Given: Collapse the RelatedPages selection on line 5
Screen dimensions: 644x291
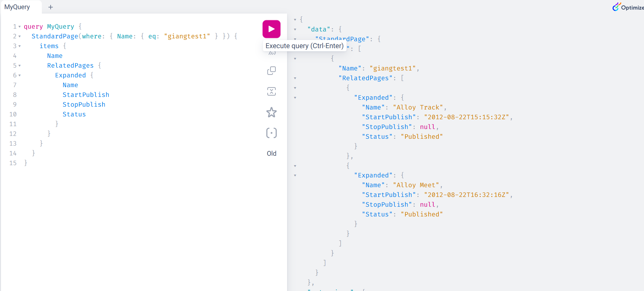Looking at the screenshot, I should pos(19,66).
